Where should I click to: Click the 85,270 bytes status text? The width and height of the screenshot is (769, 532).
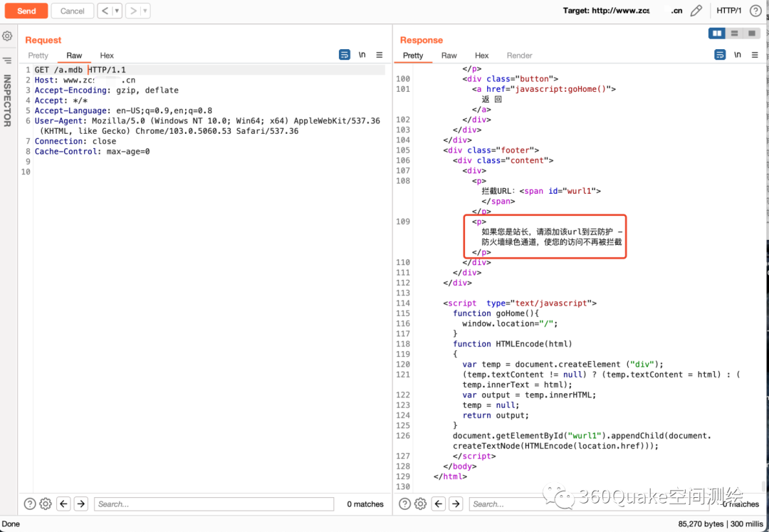701,523
